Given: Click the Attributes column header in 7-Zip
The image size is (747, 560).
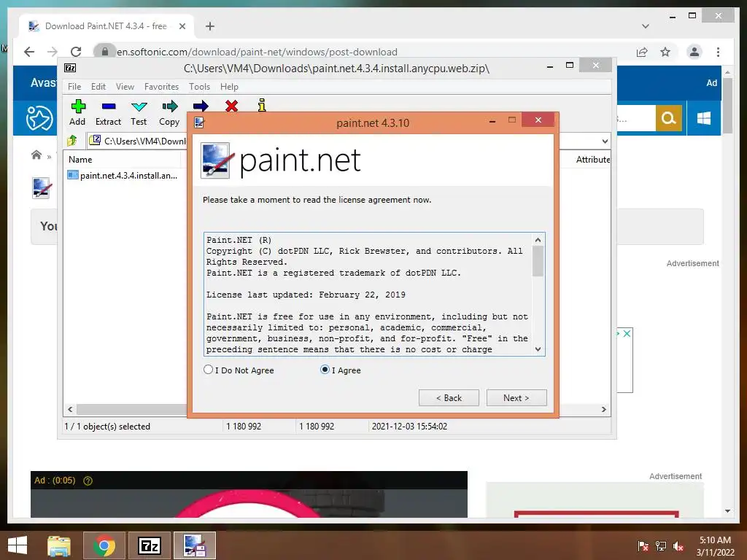Looking at the screenshot, I should coord(592,160).
